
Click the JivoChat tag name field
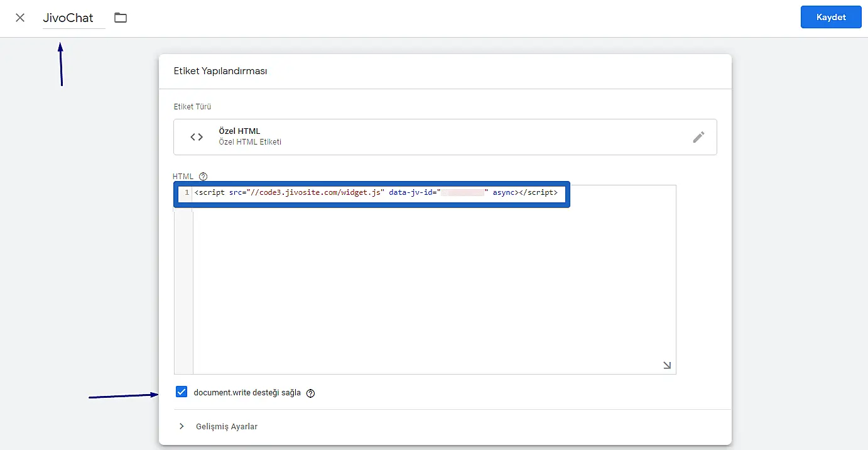(x=68, y=18)
